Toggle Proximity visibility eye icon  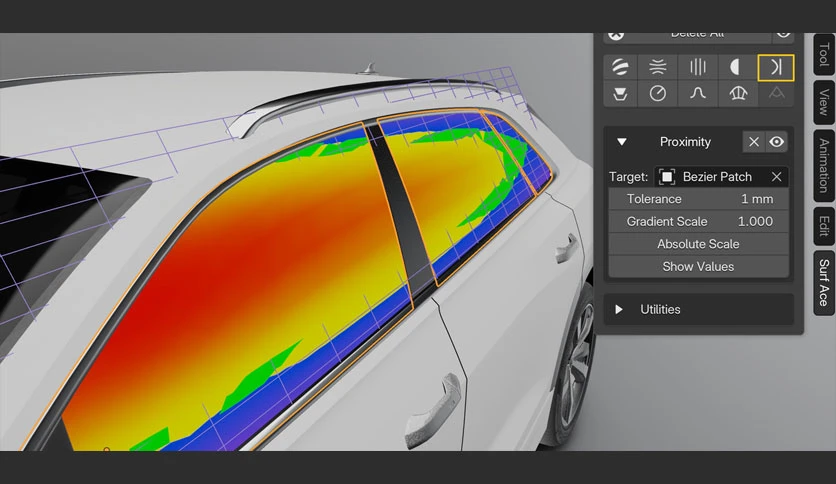coord(777,142)
